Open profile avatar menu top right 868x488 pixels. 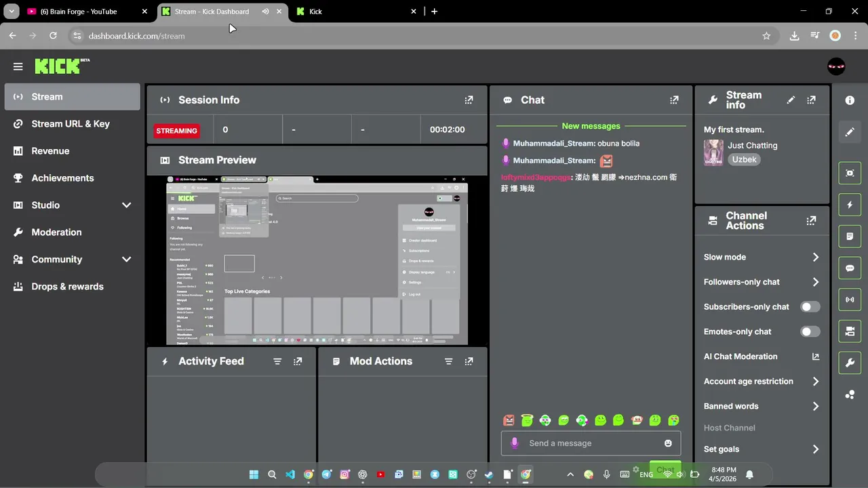(x=836, y=66)
